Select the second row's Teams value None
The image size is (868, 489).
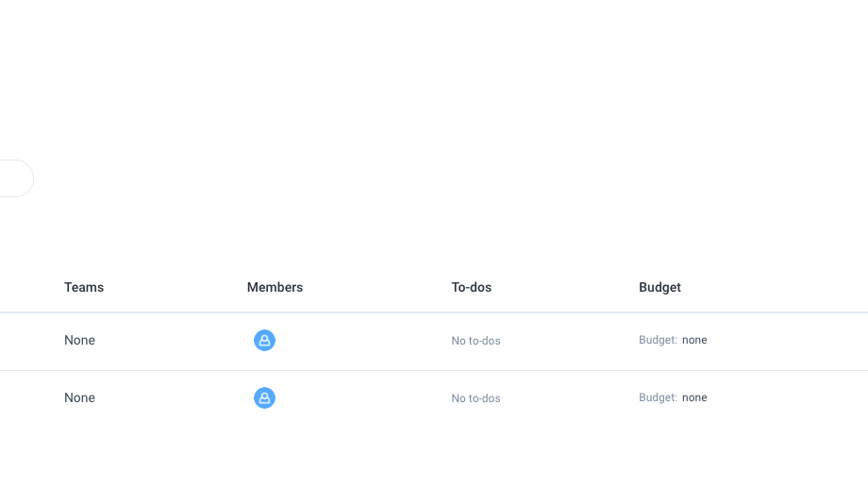[x=79, y=397]
